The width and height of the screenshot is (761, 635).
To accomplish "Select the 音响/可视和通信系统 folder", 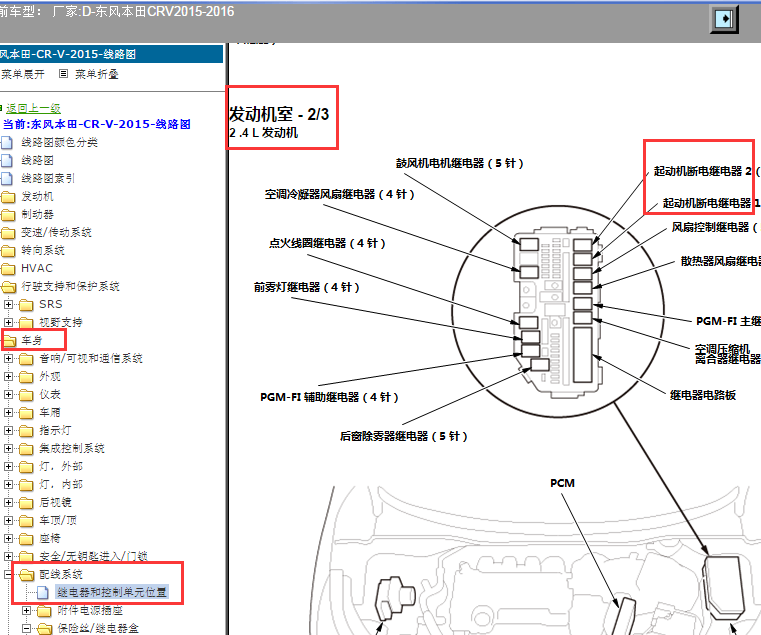I will (91, 358).
